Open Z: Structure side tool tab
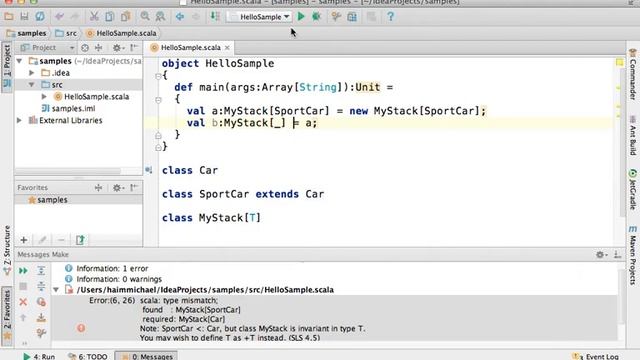The image size is (640, 360). click(x=7, y=249)
